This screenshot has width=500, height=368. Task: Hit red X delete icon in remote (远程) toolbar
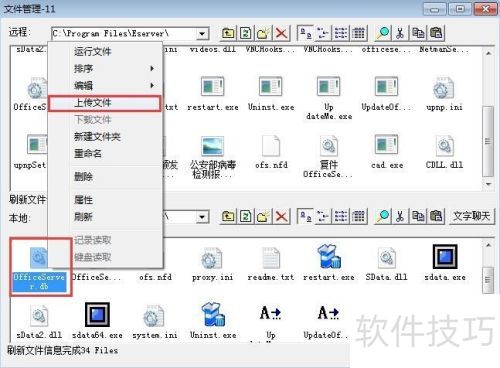pos(281,33)
